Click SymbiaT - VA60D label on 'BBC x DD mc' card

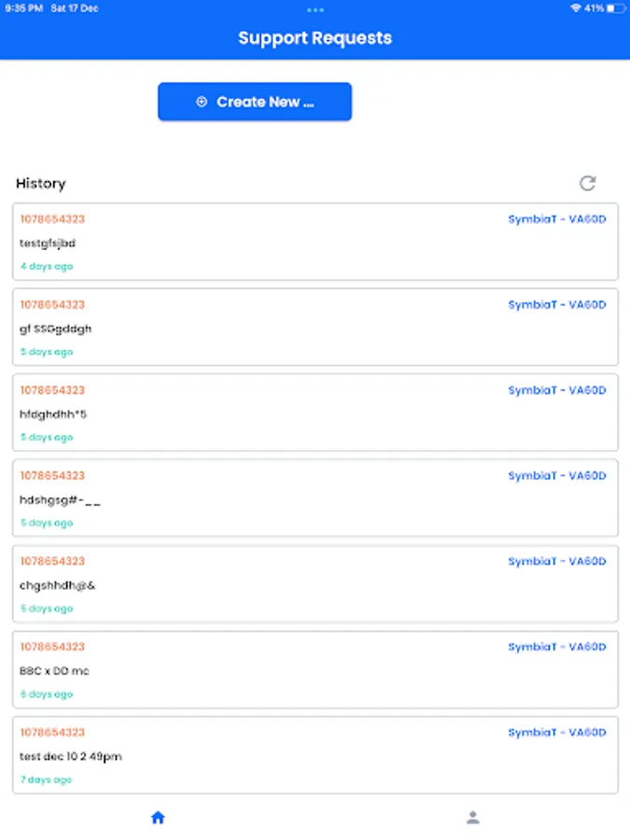556,647
